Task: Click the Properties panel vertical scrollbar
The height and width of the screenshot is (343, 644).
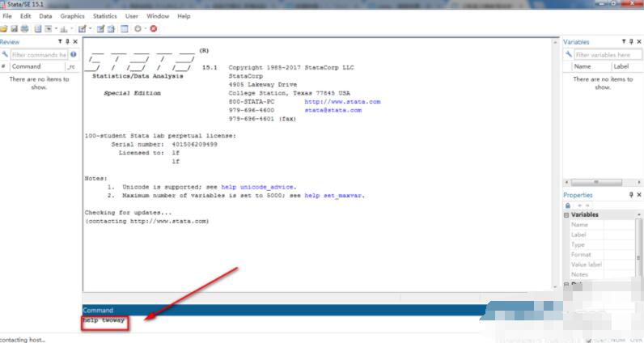Action: tap(638, 248)
